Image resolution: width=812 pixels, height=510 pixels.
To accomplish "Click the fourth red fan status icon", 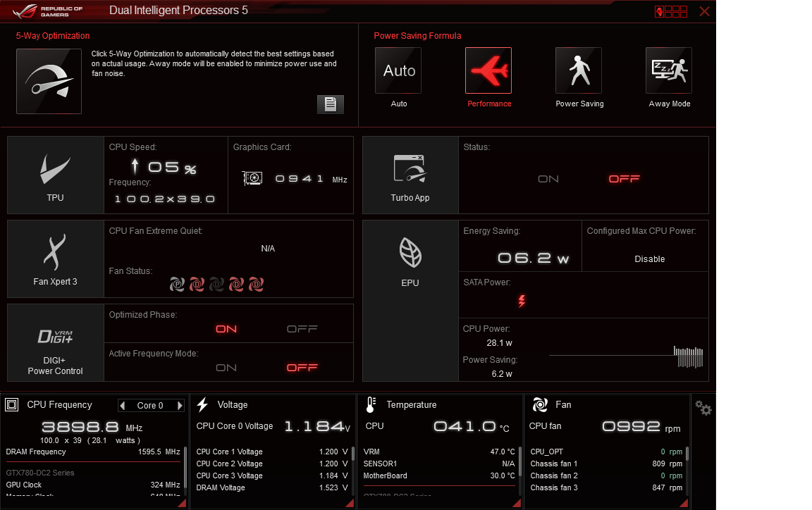I will click(236, 285).
